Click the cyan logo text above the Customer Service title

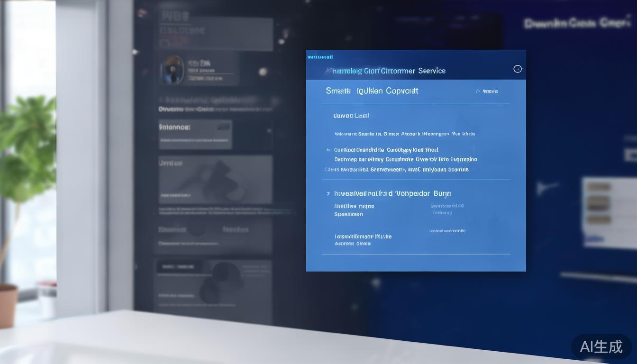(320, 57)
